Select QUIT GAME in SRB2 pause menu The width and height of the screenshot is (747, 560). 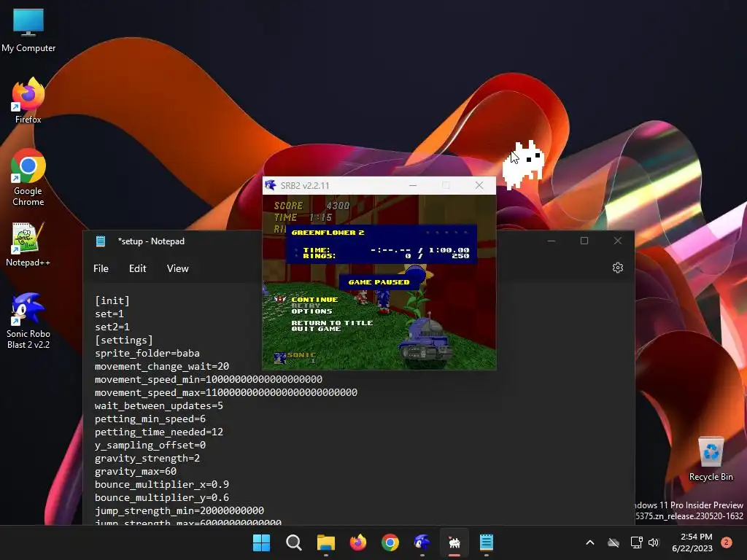click(316, 329)
